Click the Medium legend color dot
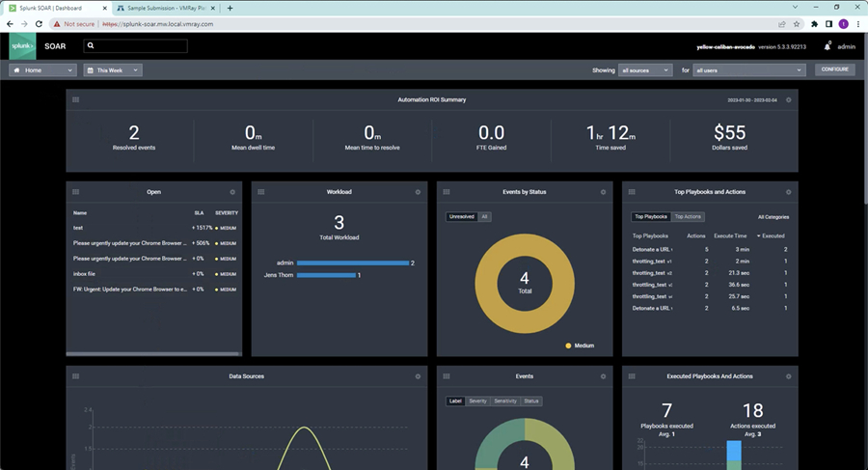This screenshot has height=470, width=868. tap(568, 346)
